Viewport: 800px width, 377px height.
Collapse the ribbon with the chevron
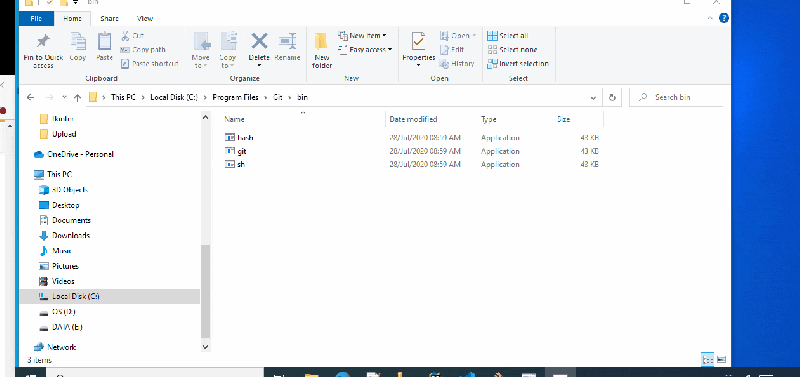point(710,18)
